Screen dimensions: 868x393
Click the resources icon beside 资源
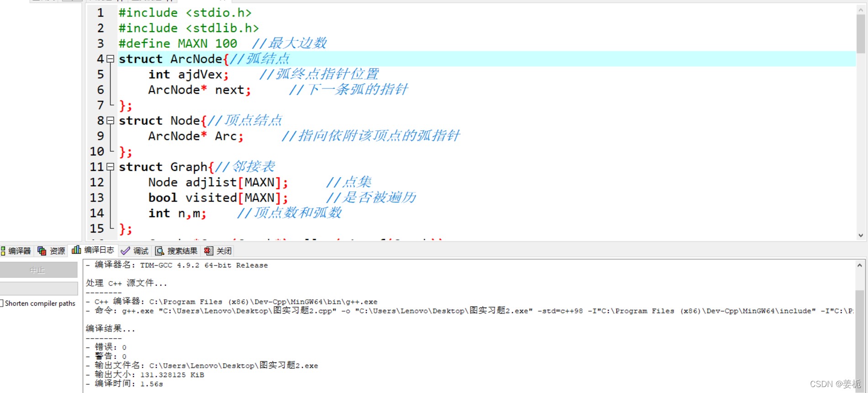click(42, 251)
